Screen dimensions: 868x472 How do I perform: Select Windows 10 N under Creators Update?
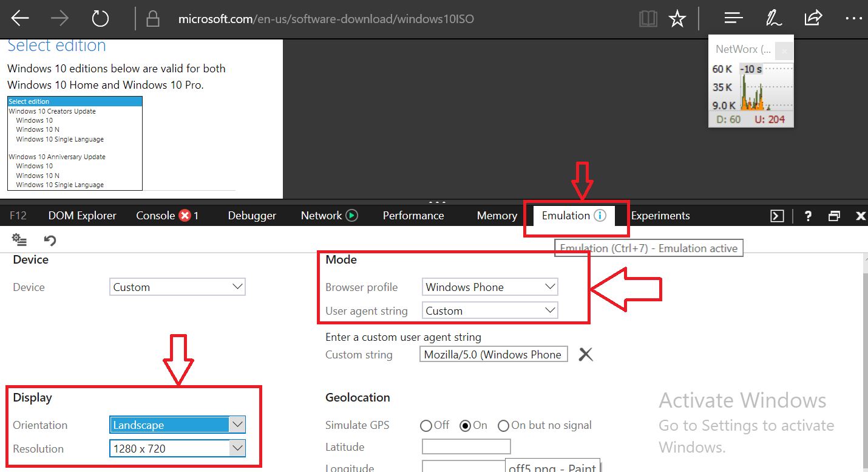point(38,129)
